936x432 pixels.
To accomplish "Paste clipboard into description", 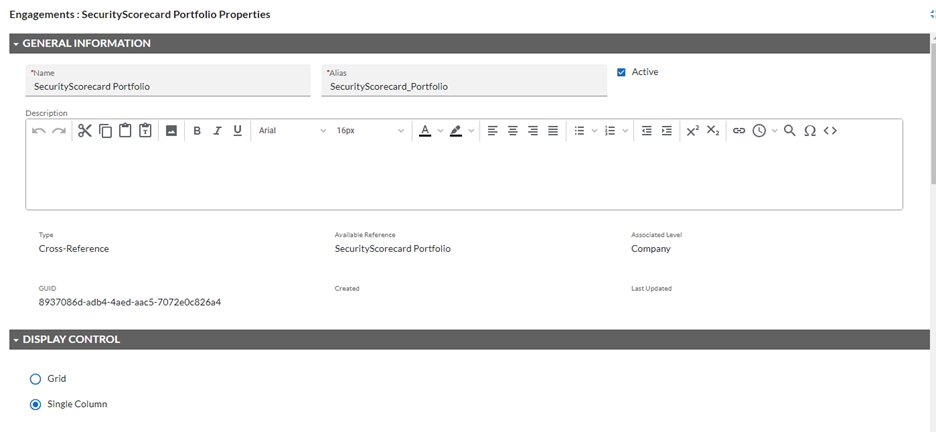I will [125, 131].
